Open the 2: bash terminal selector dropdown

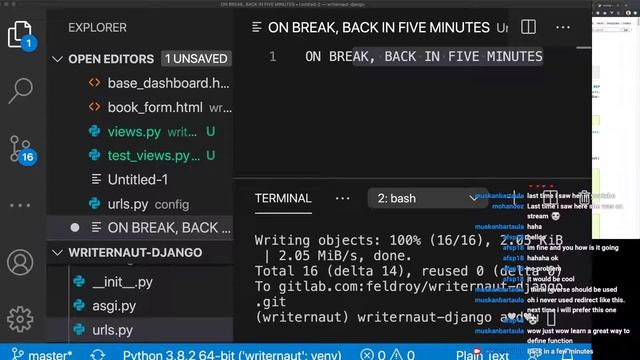427,198
